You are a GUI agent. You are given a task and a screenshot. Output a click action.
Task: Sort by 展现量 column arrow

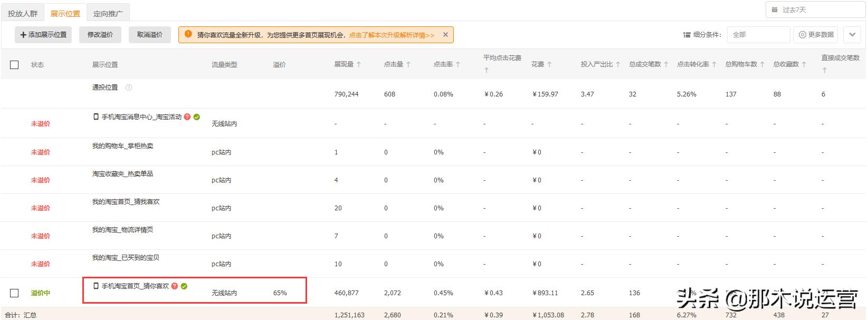point(359,64)
